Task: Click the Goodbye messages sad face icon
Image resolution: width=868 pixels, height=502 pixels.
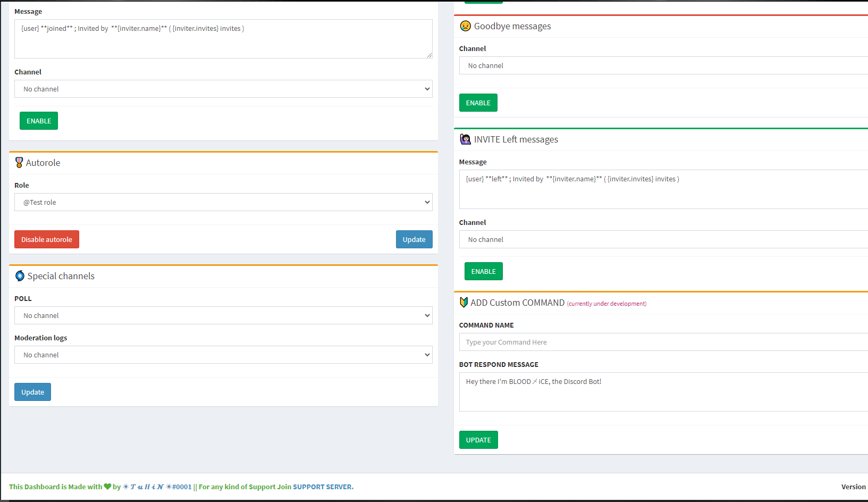Action: [465, 26]
